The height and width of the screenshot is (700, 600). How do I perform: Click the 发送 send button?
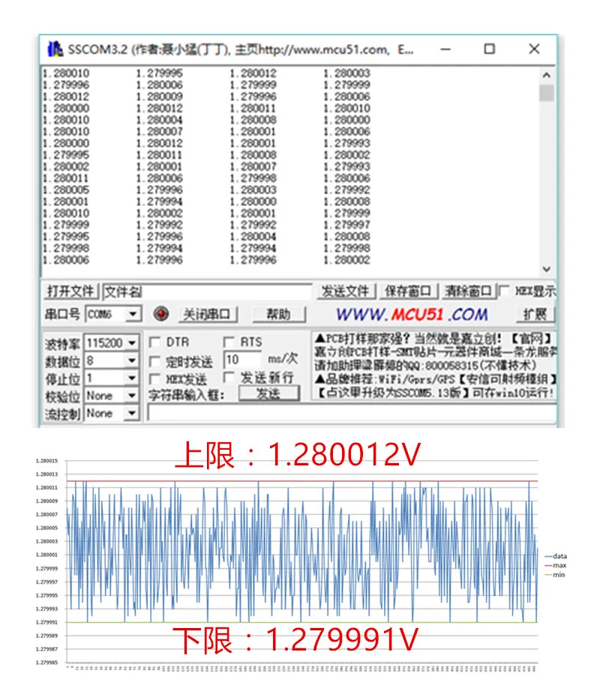pyautogui.click(x=268, y=393)
